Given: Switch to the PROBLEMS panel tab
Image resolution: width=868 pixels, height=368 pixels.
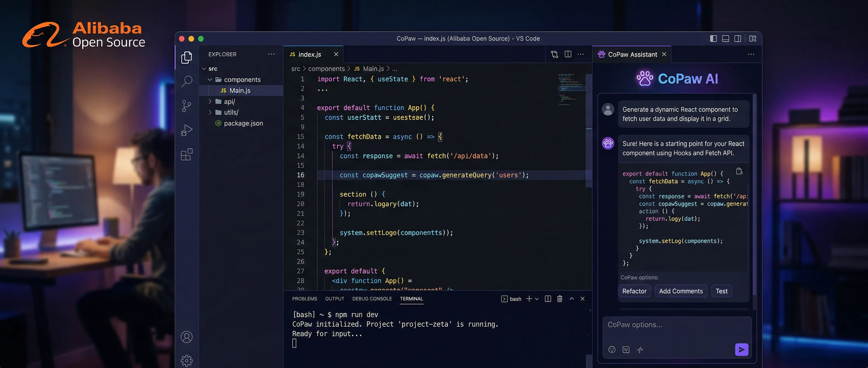Looking at the screenshot, I should 304,299.
